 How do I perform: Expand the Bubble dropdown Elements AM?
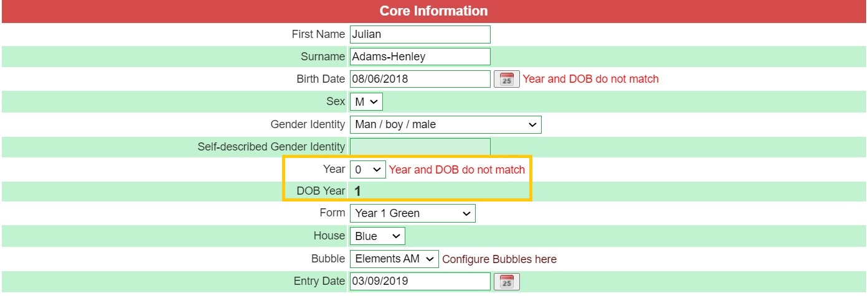394,259
